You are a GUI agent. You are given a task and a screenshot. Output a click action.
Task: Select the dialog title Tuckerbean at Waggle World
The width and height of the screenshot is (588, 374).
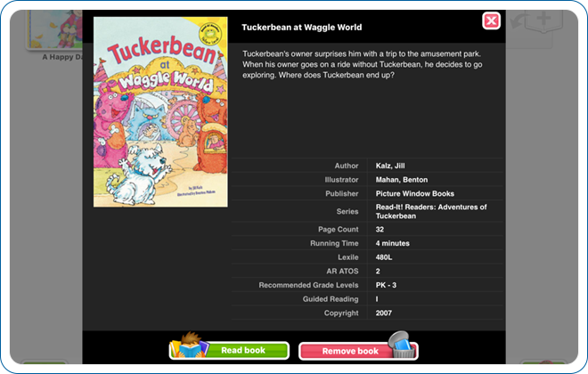(301, 27)
